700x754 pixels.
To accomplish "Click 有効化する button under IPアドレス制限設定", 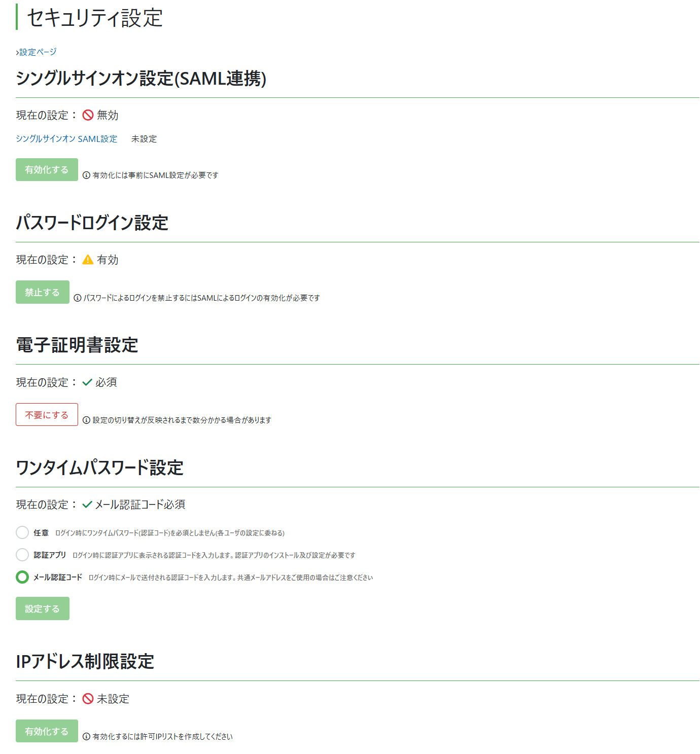I will 47,731.
